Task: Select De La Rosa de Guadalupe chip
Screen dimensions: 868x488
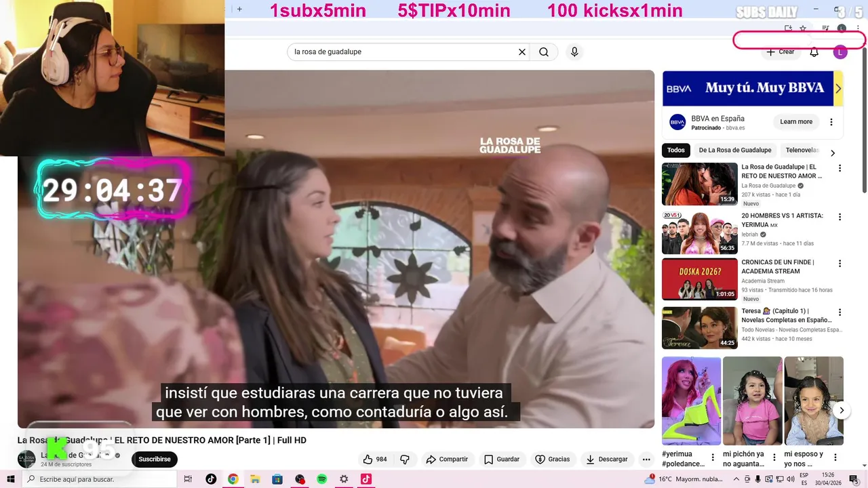Action: [x=735, y=150]
